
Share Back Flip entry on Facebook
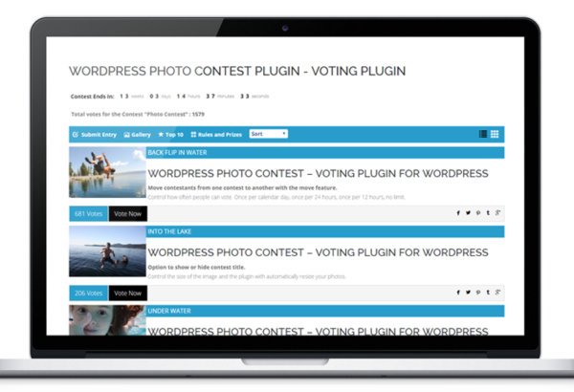pos(458,212)
